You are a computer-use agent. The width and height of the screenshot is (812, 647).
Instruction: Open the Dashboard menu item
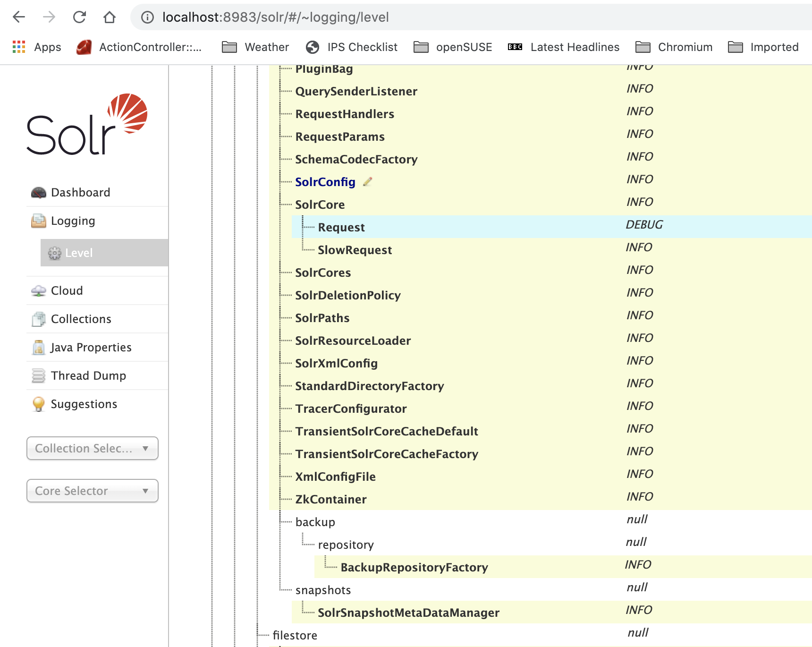tap(97, 192)
